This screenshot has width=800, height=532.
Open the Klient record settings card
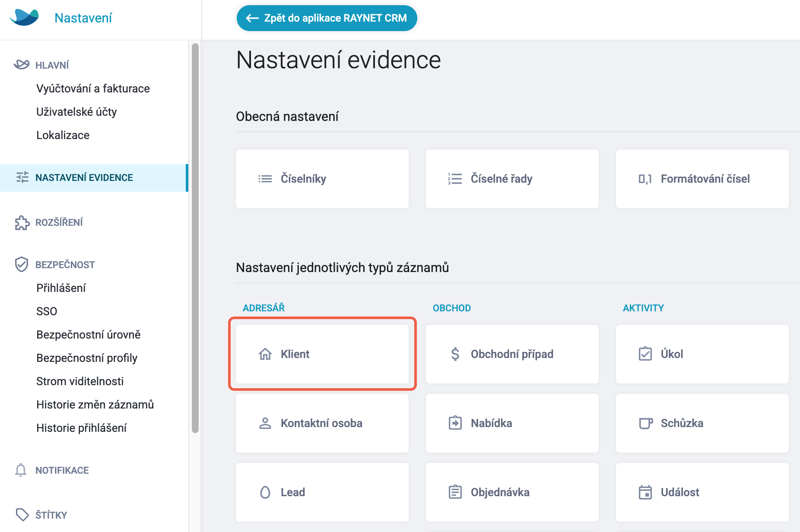coord(322,354)
